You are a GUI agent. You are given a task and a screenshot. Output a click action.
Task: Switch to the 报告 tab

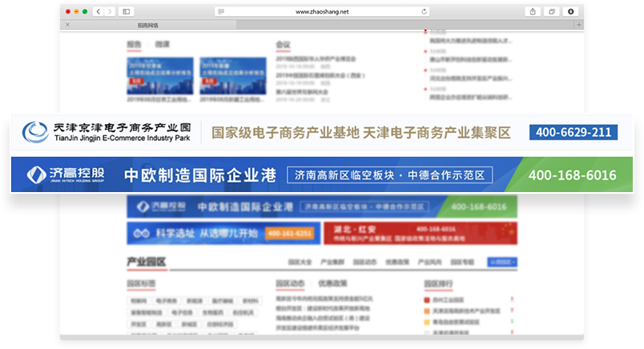134,45
